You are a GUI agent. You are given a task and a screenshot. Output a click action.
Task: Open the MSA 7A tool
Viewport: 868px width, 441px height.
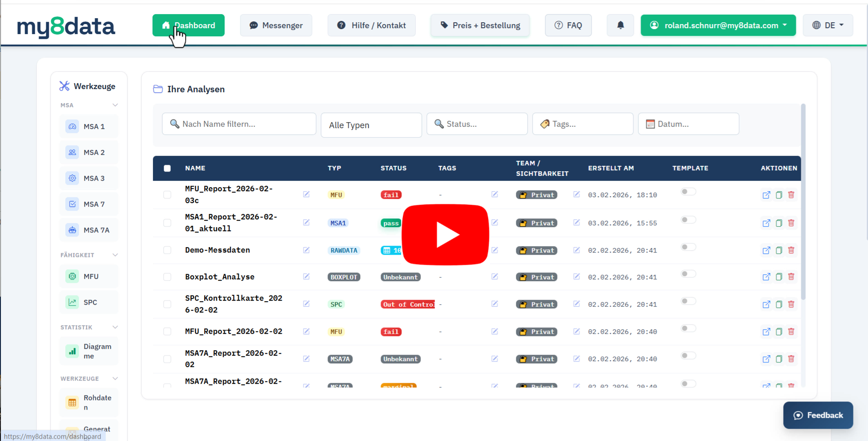pyautogui.click(x=89, y=230)
